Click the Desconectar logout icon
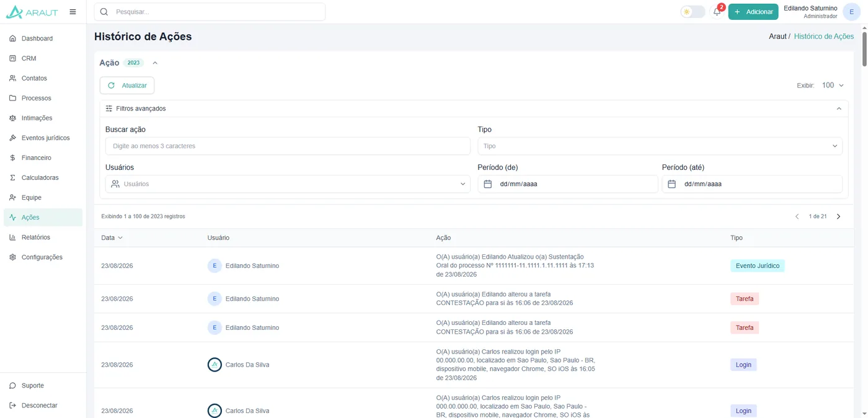 pos(12,405)
